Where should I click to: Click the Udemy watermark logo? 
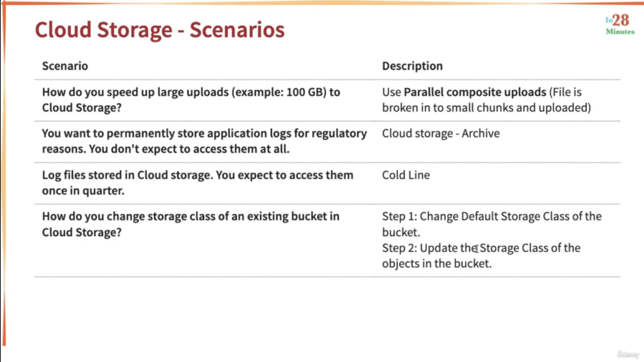click(x=628, y=354)
